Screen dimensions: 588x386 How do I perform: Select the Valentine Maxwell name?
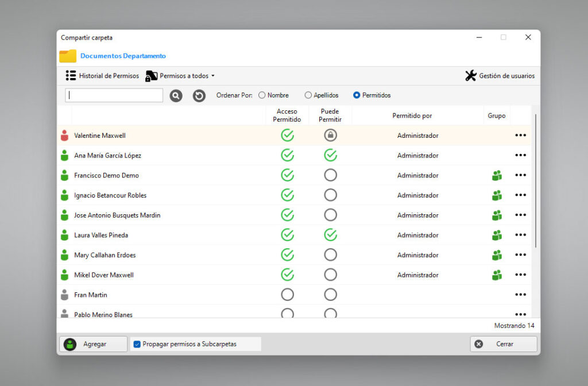coord(100,136)
